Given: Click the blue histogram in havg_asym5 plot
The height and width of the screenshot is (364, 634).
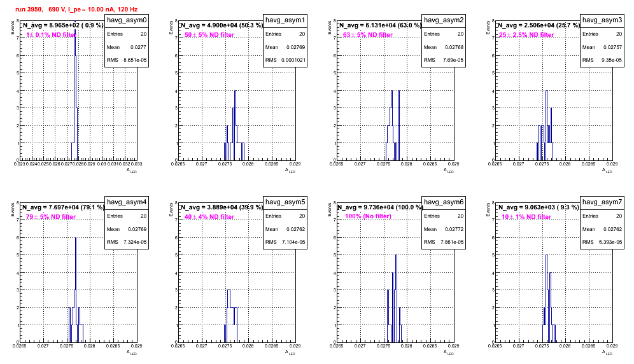Looking at the screenshot, I should pyautogui.click(x=230, y=318).
